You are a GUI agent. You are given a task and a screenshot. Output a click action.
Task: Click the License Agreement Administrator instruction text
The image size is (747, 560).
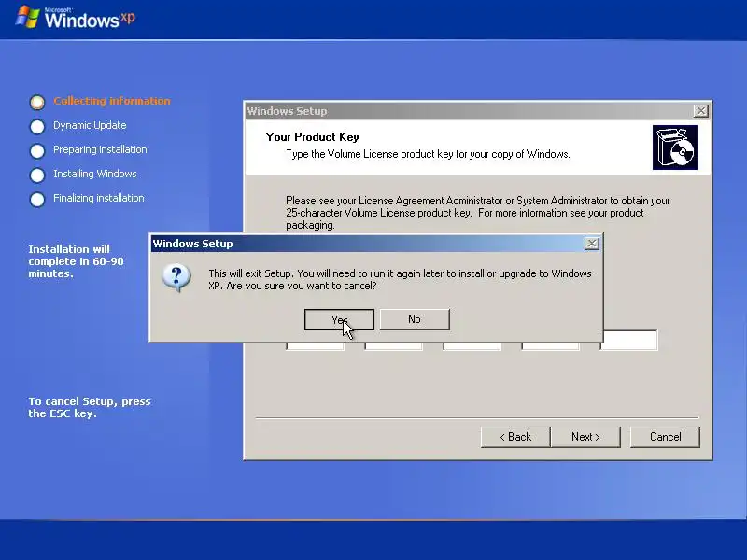point(478,213)
